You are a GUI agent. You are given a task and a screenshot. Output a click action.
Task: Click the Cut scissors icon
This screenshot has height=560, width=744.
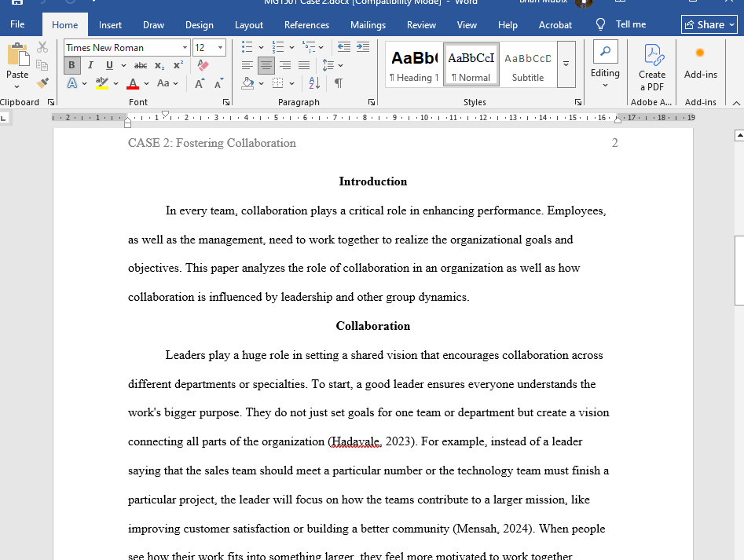(42, 47)
